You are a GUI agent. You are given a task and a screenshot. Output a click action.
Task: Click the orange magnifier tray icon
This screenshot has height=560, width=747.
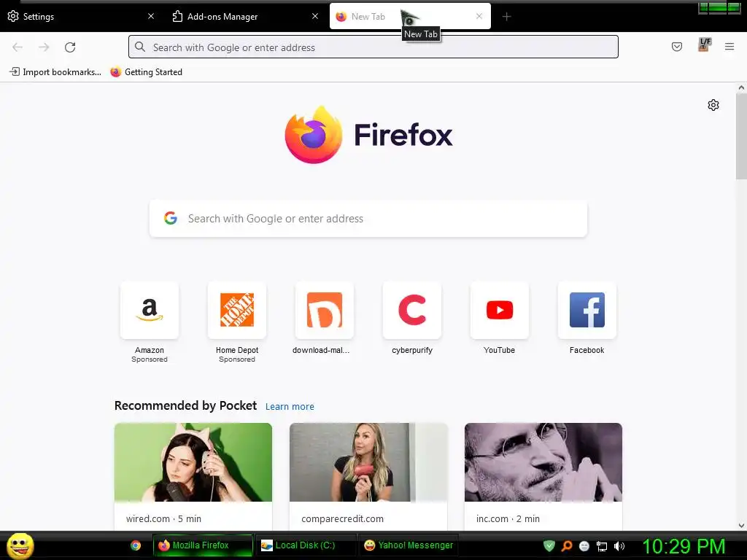coord(567,546)
